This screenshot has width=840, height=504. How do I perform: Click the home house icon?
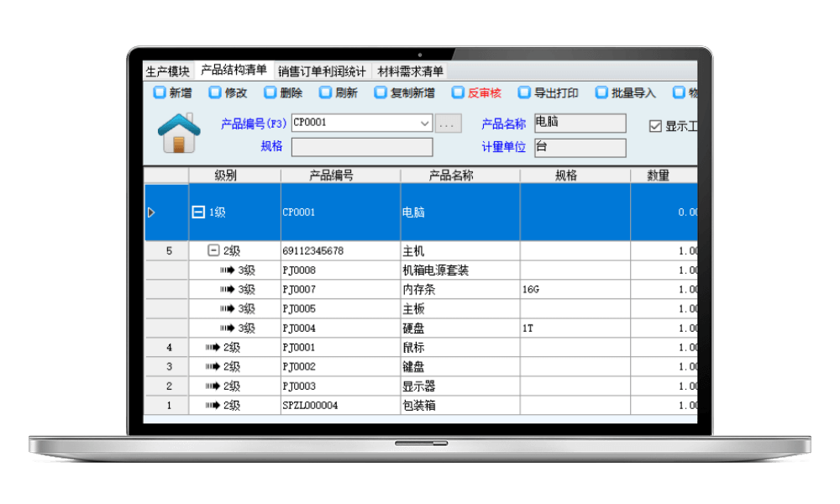[179, 134]
